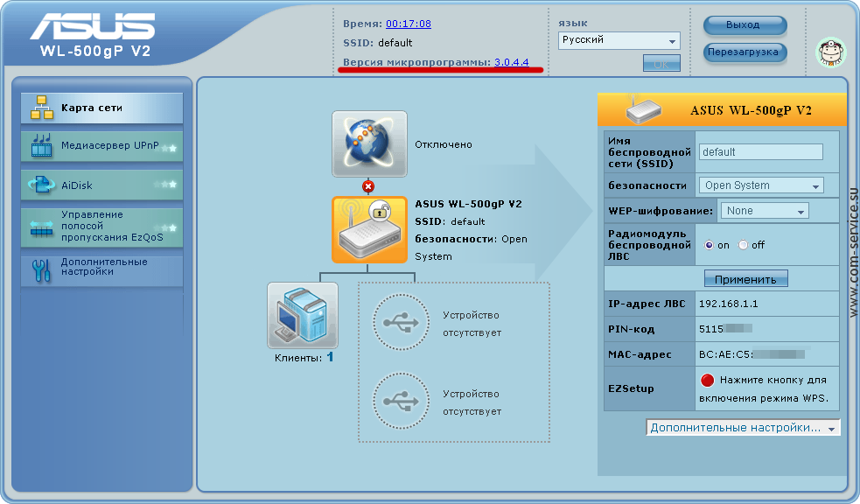Click firmware version link 3.0.4.4
Screen dimensions: 860x504
511,62
